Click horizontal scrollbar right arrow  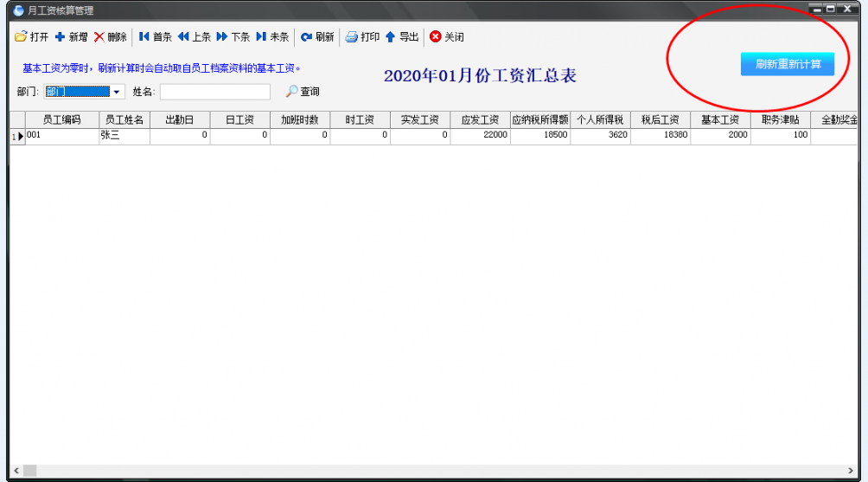(x=851, y=471)
